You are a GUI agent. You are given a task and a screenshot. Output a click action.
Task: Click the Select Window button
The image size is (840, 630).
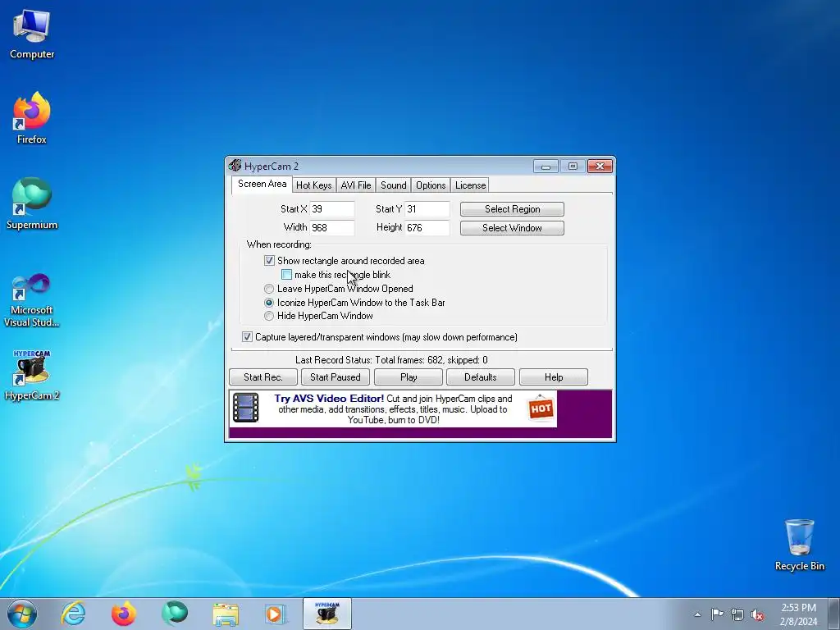512,228
